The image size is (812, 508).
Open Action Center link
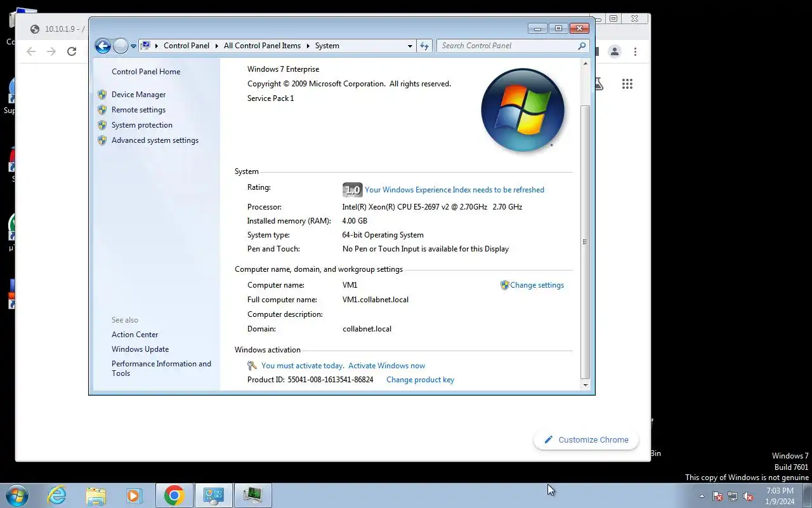(x=135, y=335)
